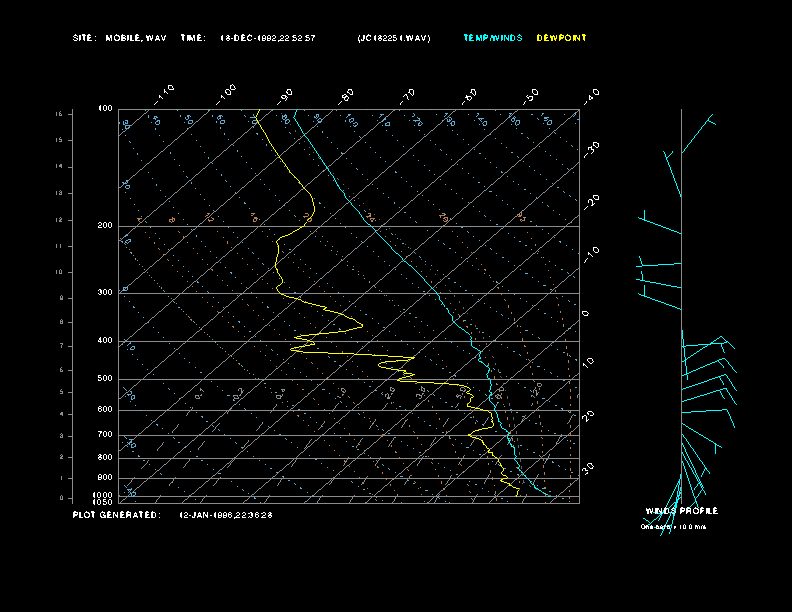Click the -40 temperature label at top right
The image size is (792, 612).
(591, 95)
